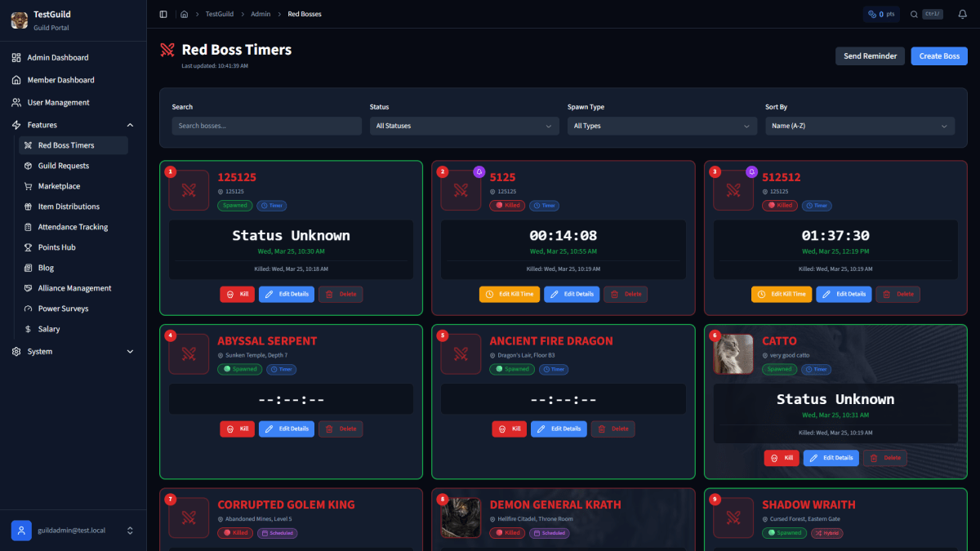Delete the 125125 boss
This screenshot has width=980, height=551.
tap(341, 294)
